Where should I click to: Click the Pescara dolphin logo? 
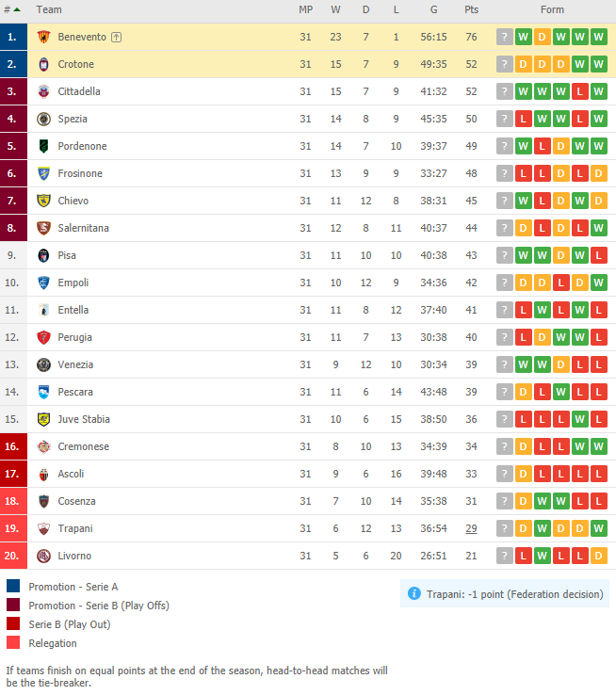tap(43, 392)
